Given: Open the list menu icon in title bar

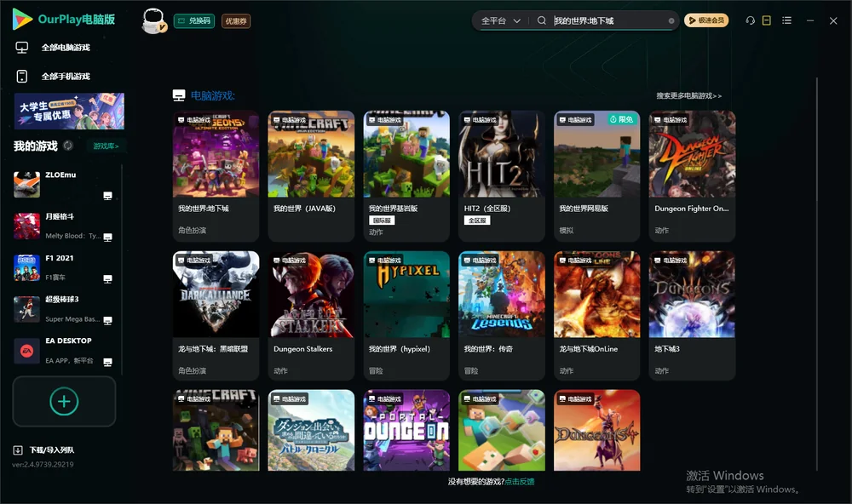Looking at the screenshot, I should [x=786, y=20].
